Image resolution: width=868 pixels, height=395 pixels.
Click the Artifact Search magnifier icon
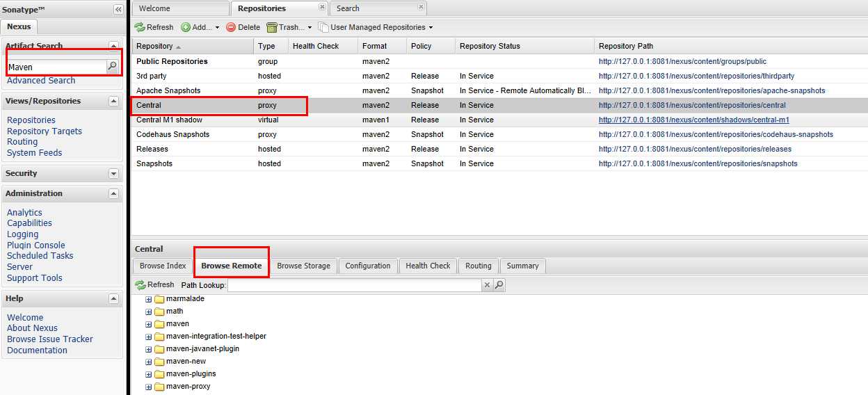point(112,67)
